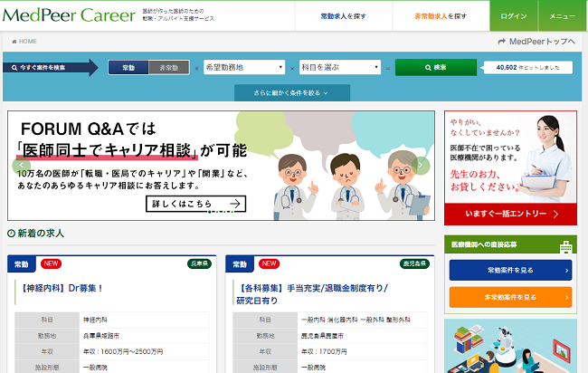
Task: Click the 新着の求人 section heading
Action: [x=41, y=234]
